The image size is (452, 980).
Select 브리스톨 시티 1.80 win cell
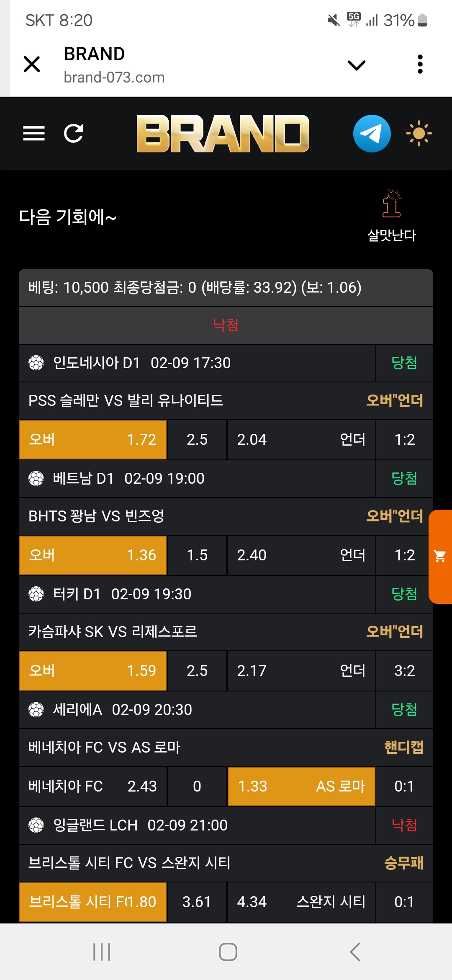click(93, 902)
